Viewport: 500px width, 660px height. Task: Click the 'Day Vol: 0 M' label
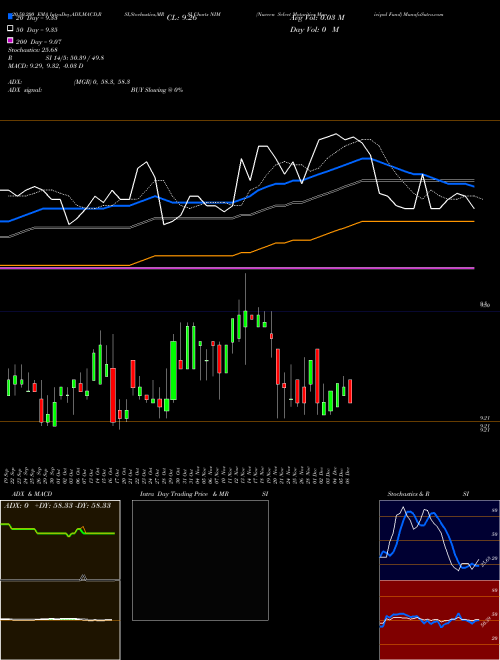314,29
